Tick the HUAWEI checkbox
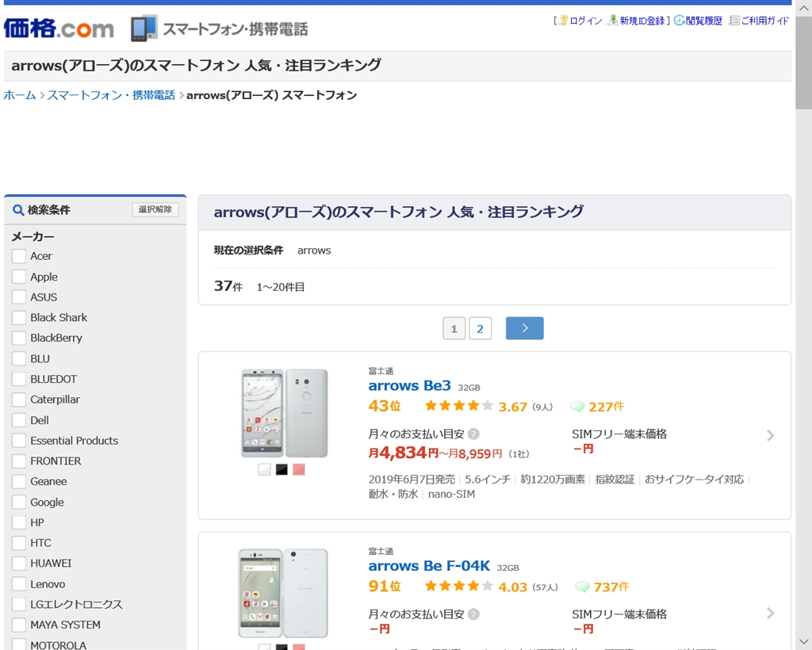 19,564
